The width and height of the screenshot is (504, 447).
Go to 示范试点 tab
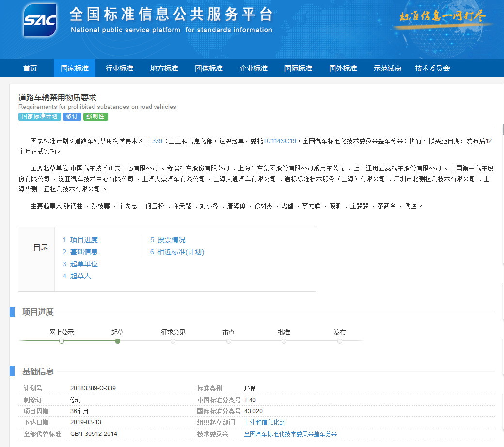(x=387, y=68)
